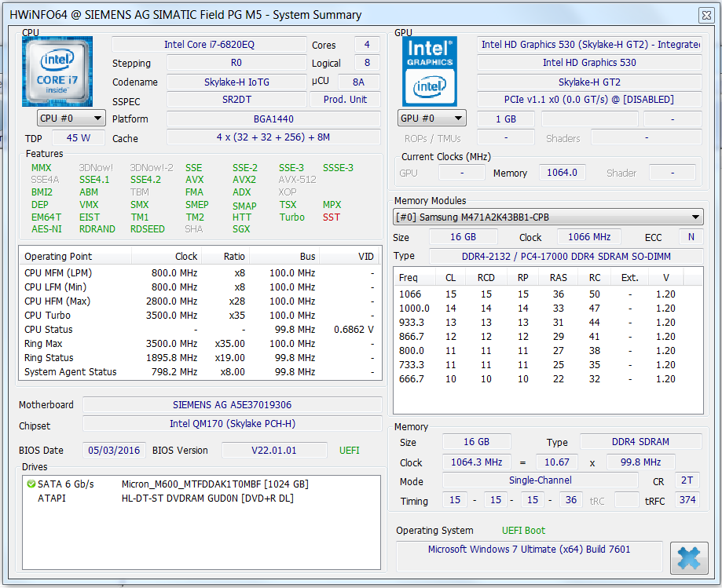
Task: Click the red SST feature label
Action: coord(331,217)
